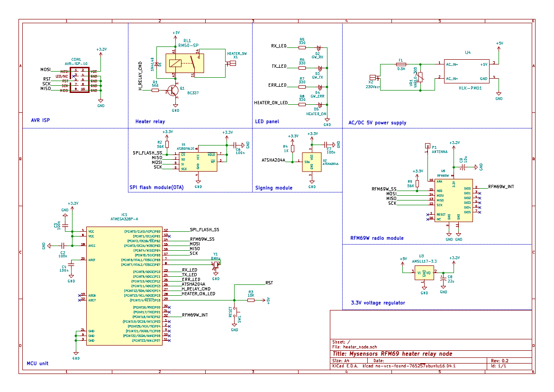Click the BC337 transistor Q1 symbol

tap(173, 89)
